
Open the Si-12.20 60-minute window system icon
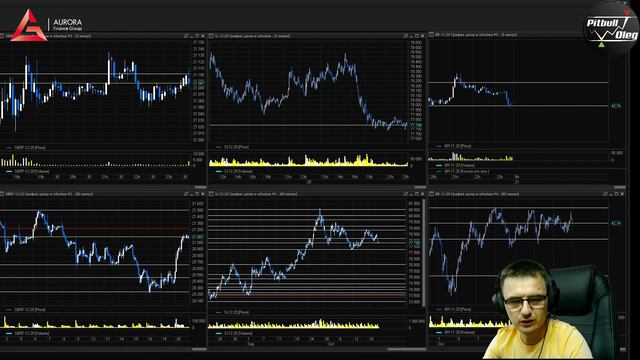point(211,194)
